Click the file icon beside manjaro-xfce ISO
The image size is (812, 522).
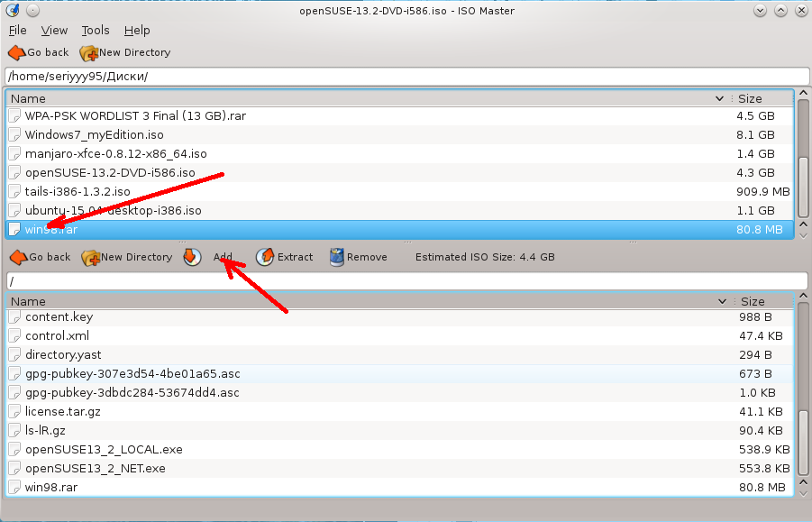[x=14, y=154]
